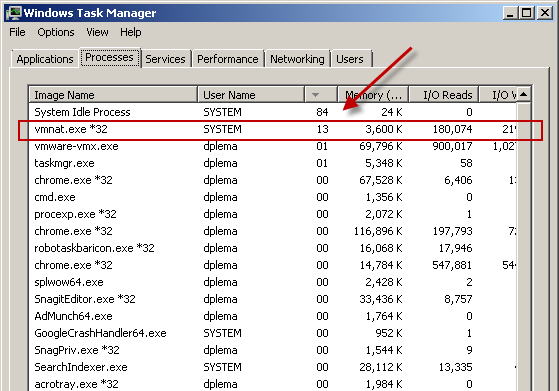Close the Task Manager window
The image size is (559, 391).
tap(545, 13)
